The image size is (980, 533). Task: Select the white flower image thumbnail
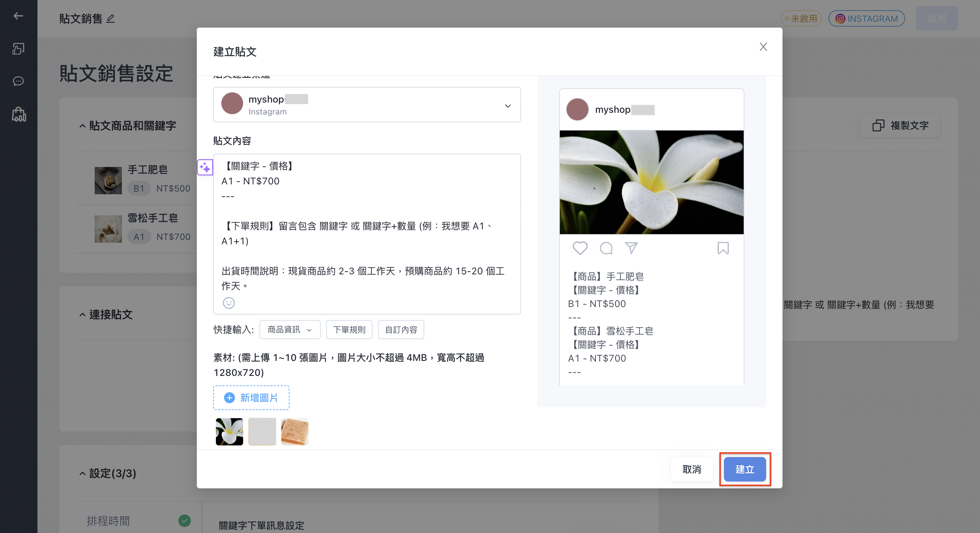pos(230,431)
